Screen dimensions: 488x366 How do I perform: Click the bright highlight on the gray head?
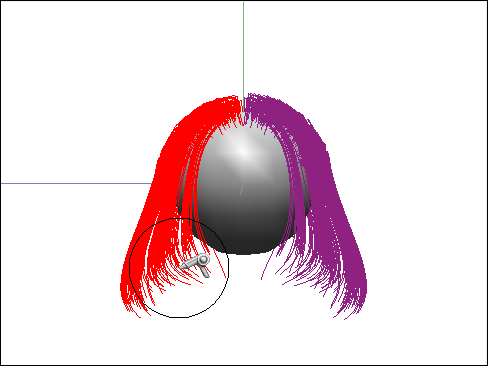point(243,151)
